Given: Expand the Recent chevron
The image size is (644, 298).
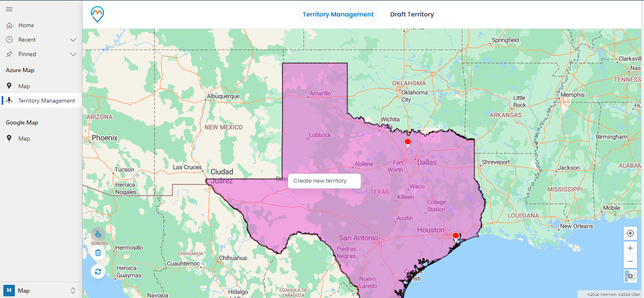Looking at the screenshot, I should click(73, 40).
